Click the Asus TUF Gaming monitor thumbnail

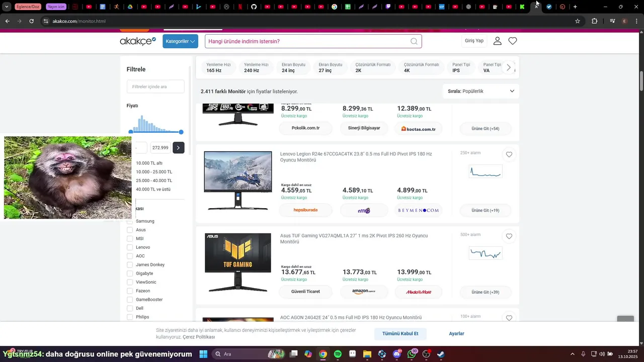point(238,262)
